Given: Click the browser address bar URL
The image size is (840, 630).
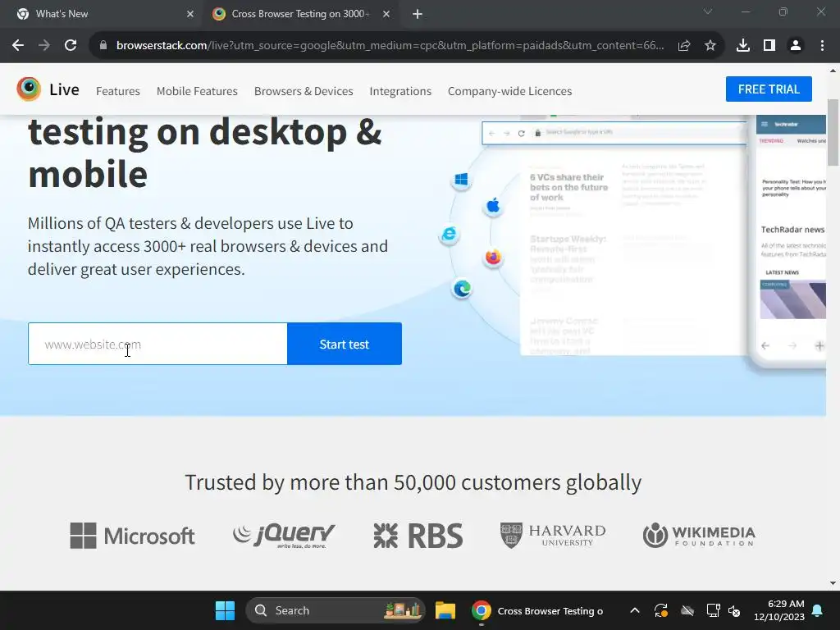Looking at the screenshot, I should (x=390, y=46).
